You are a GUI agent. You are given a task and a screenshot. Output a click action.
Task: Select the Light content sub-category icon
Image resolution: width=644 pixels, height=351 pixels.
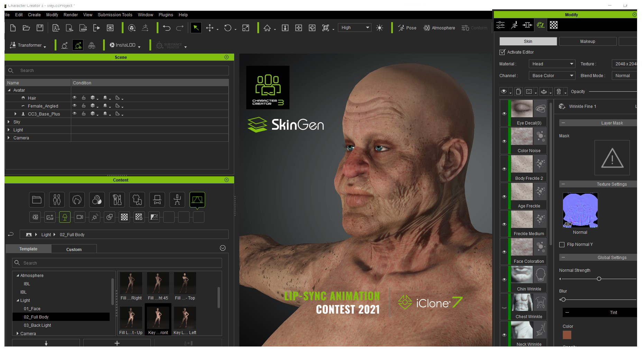coord(65,217)
